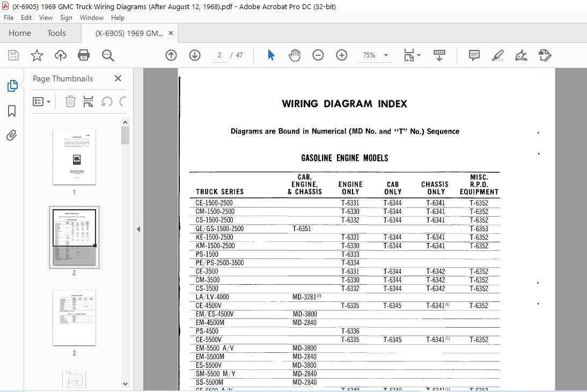This screenshot has height=392, width=587.
Task: Close the Page Thumbnails panel
Action: (x=118, y=78)
